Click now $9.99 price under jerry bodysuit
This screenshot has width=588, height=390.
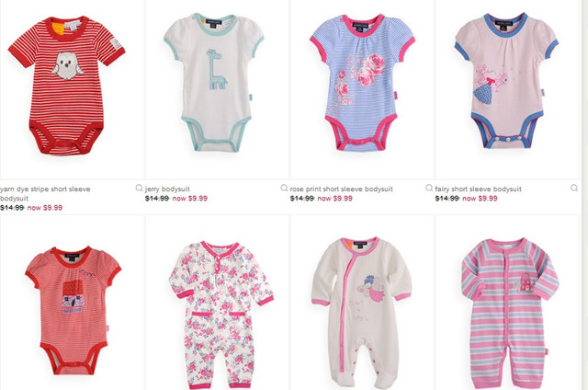190,198
